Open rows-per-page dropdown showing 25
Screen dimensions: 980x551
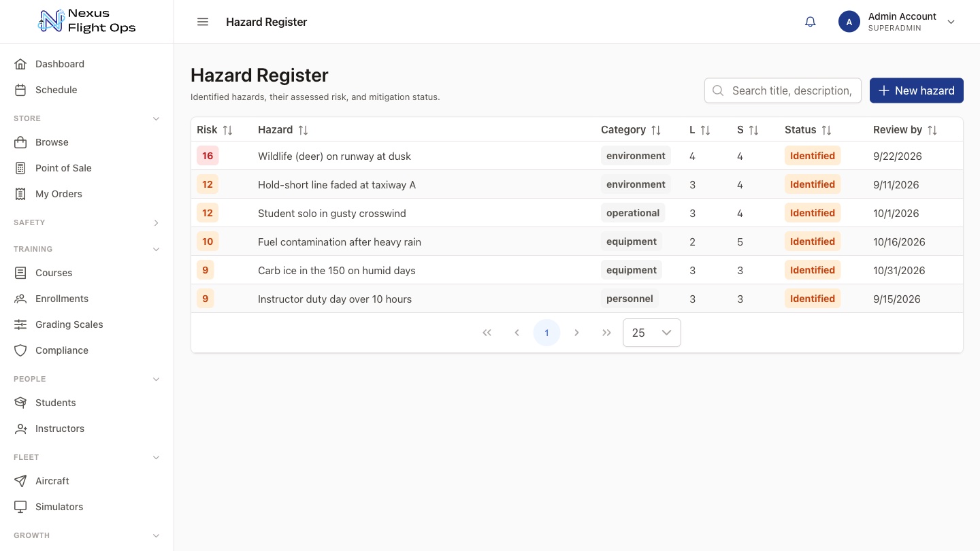[652, 333]
